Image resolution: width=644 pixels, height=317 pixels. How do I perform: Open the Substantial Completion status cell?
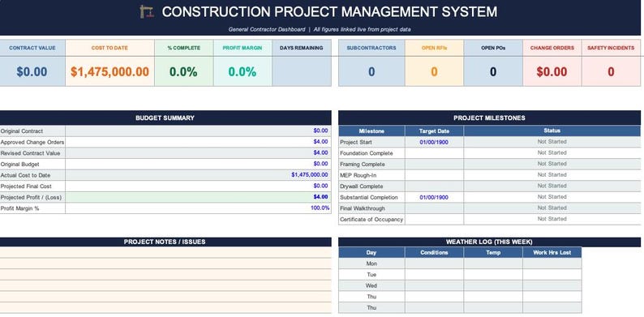(552, 198)
